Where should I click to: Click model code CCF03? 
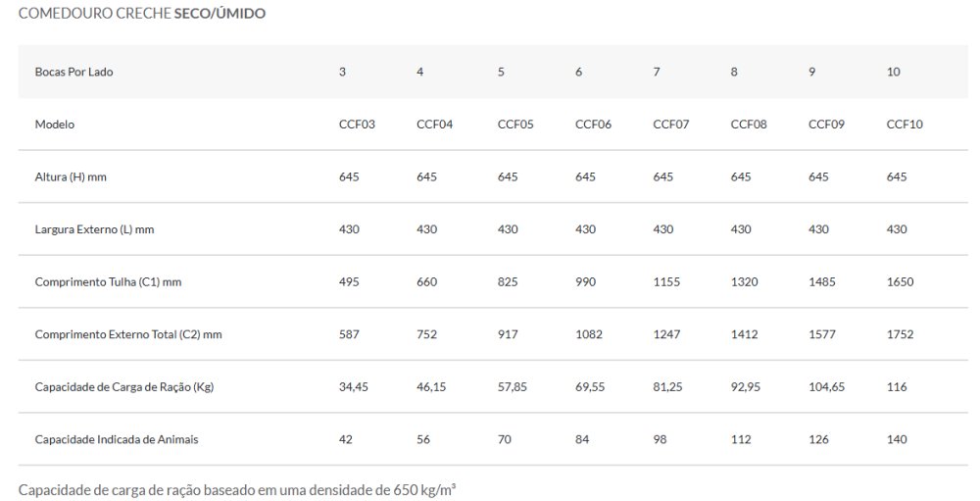pos(357,125)
